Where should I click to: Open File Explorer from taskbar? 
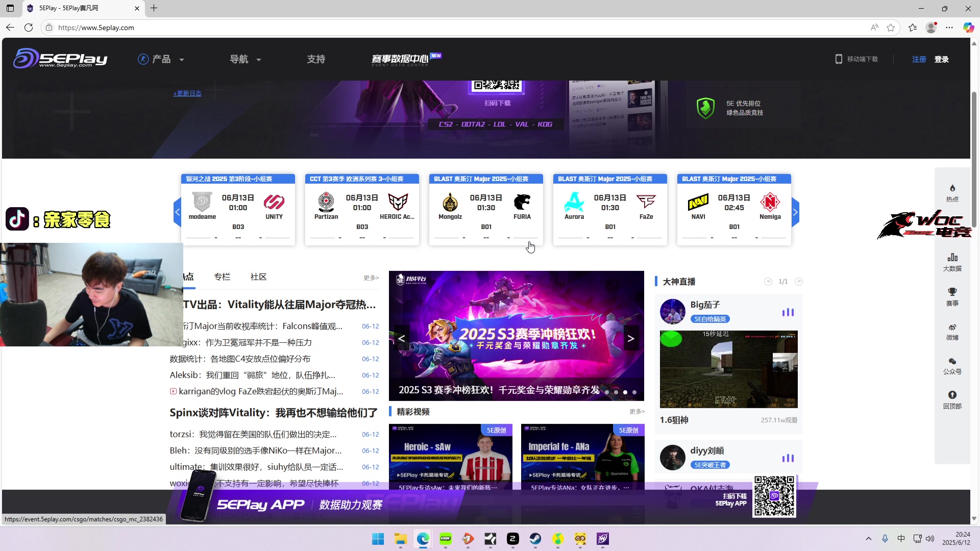(400, 539)
